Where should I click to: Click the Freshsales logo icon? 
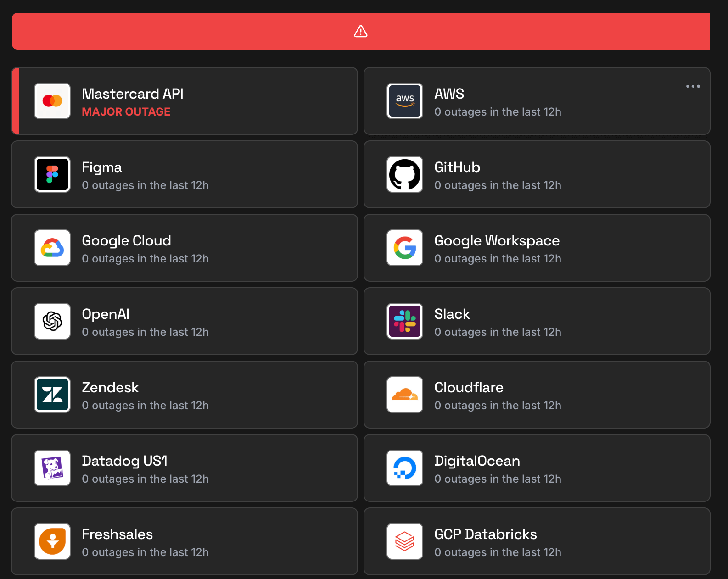click(52, 541)
